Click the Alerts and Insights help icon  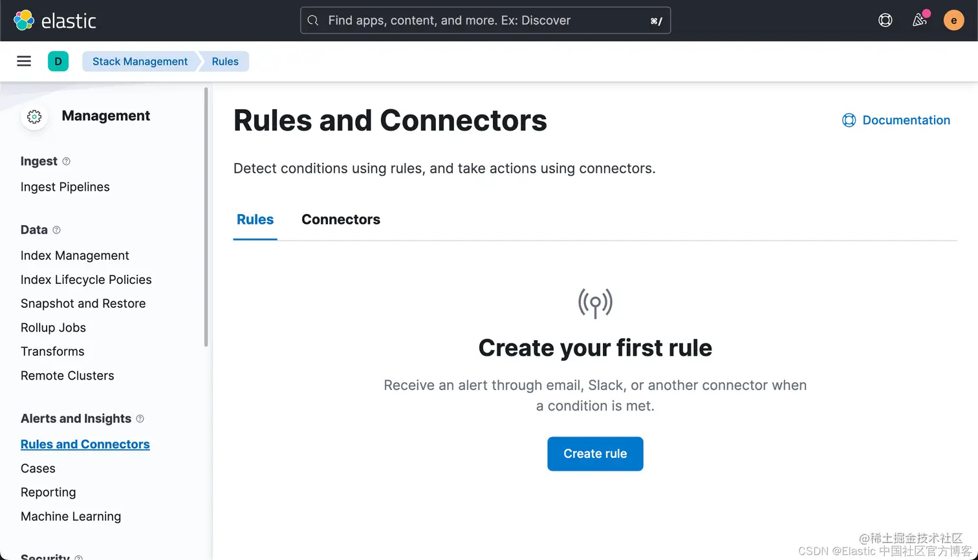[x=140, y=419]
